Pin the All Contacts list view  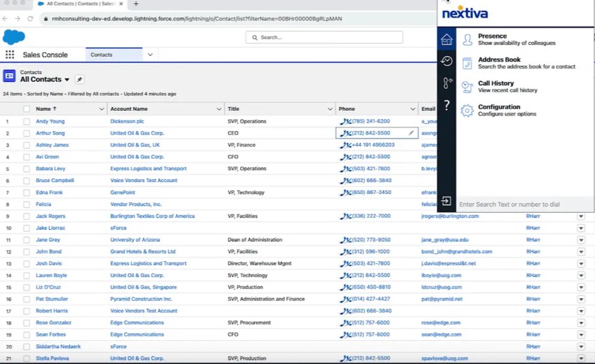click(x=79, y=79)
